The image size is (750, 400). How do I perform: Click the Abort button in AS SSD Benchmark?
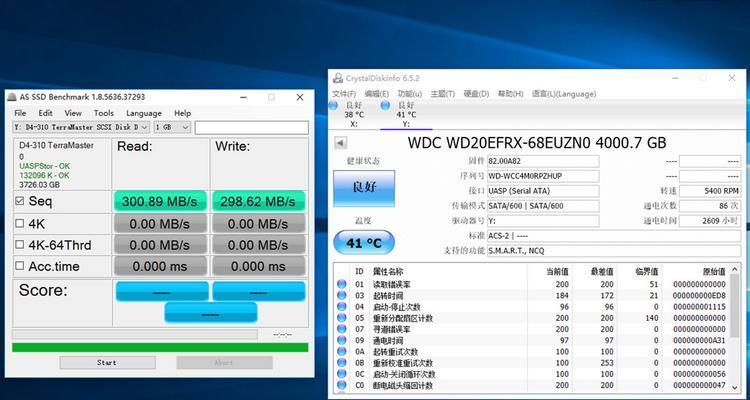coord(224,363)
